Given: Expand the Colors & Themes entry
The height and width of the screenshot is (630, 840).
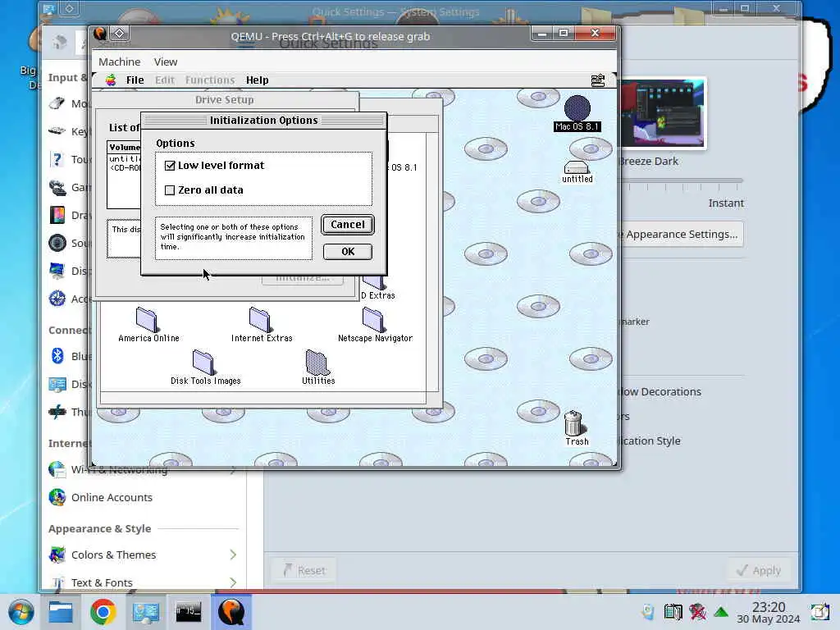Looking at the screenshot, I should click(x=233, y=555).
